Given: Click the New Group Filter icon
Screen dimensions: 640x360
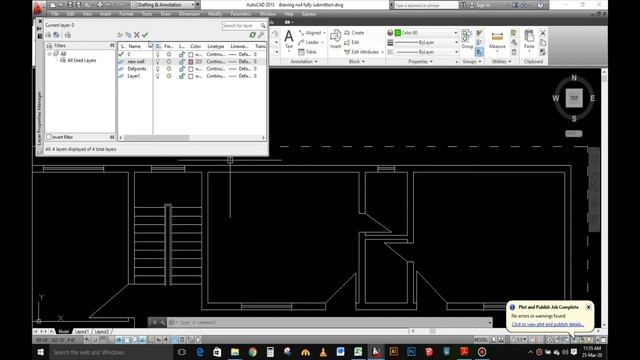Looking at the screenshot, I should click(x=57, y=35).
